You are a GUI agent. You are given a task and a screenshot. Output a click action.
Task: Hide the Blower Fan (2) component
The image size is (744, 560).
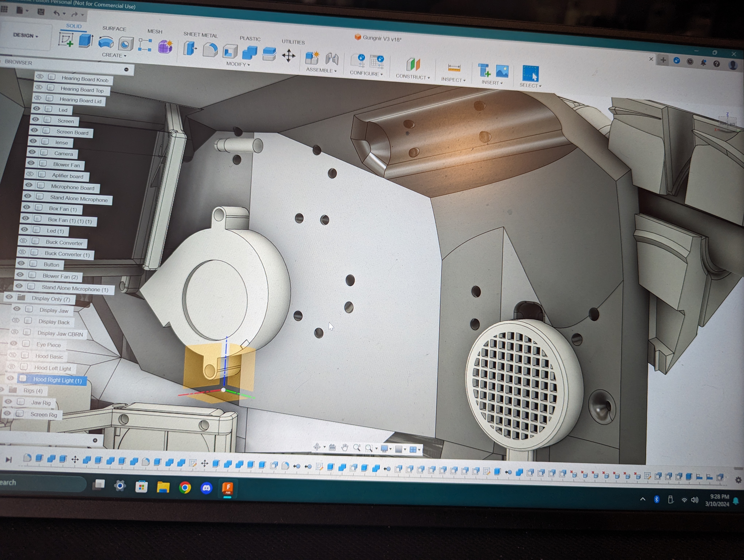(x=20, y=274)
